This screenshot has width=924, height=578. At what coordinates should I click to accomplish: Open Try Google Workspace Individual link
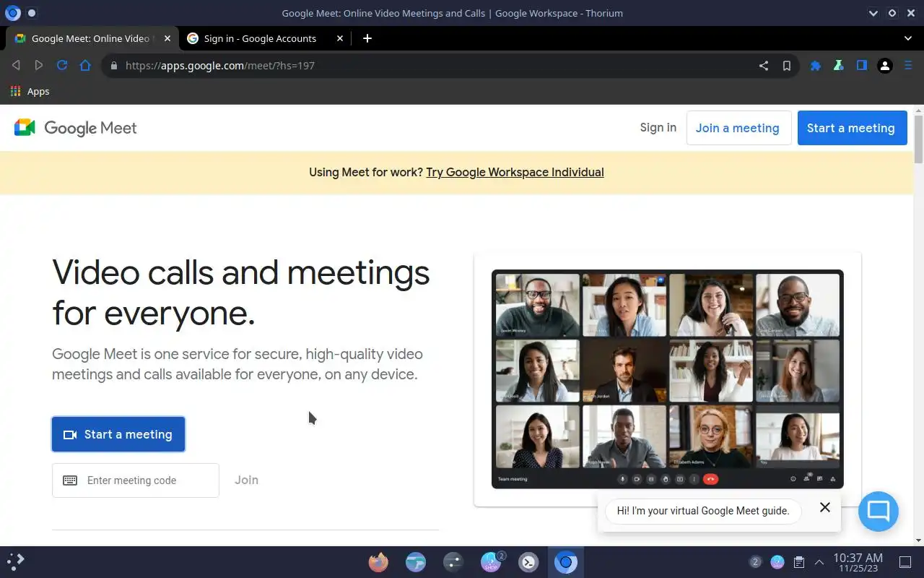[515, 172]
